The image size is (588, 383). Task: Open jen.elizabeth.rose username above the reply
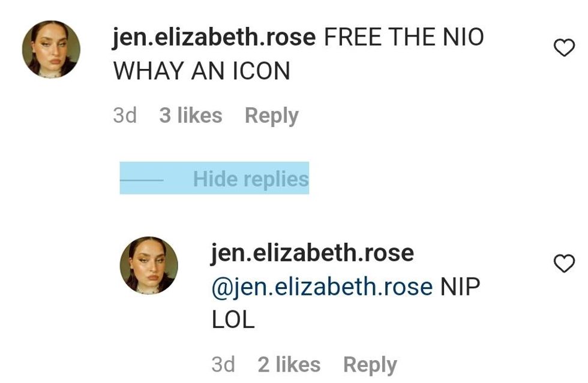point(313,254)
